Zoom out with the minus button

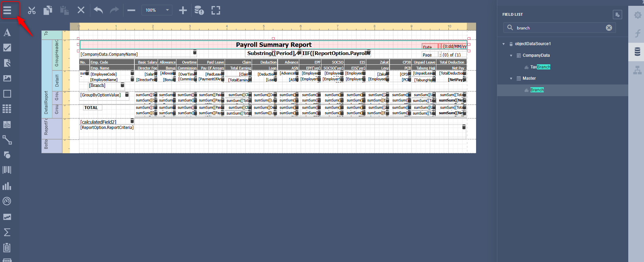pos(131,10)
